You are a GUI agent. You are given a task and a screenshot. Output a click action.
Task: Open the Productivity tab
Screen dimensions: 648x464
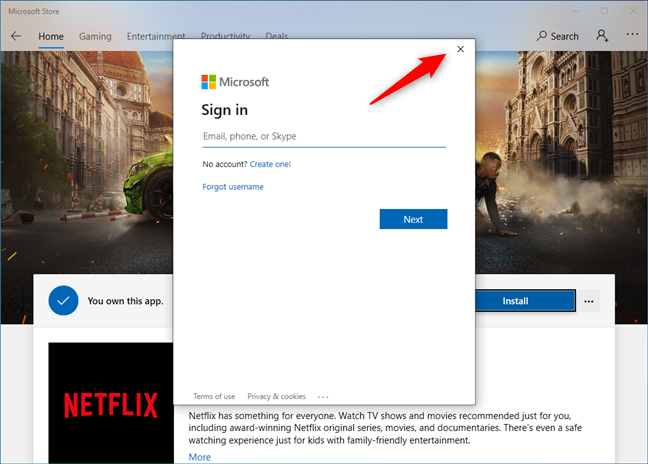click(x=225, y=36)
